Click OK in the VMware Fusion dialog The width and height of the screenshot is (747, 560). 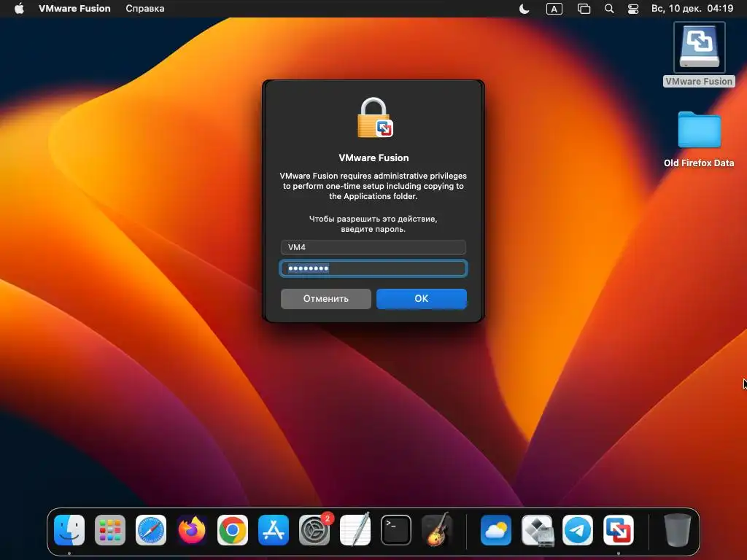[421, 298]
